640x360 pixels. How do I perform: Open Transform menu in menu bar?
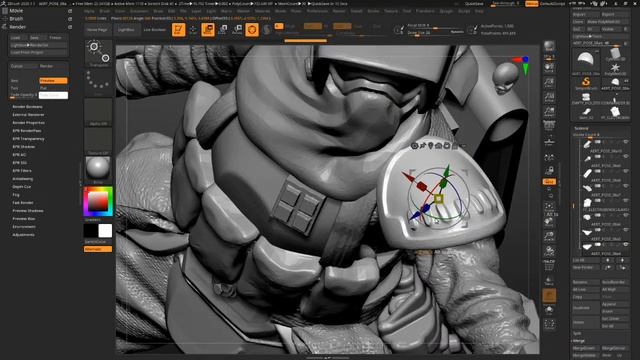point(425,11)
